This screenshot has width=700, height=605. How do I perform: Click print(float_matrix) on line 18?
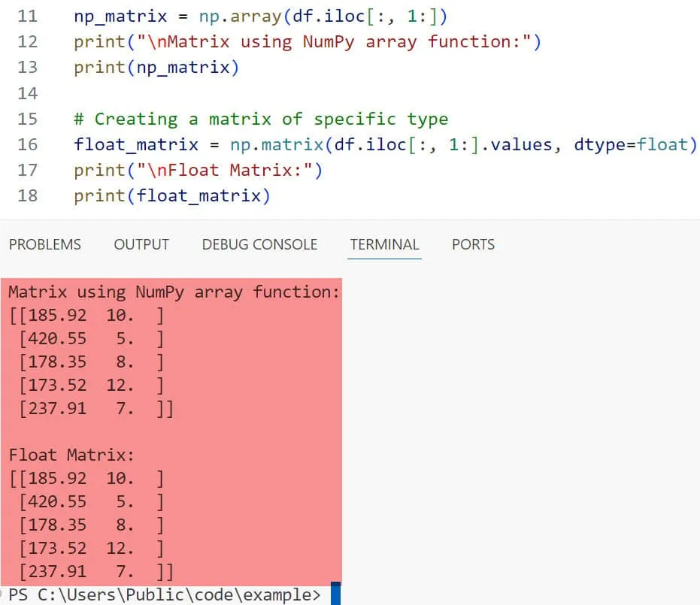171,196
